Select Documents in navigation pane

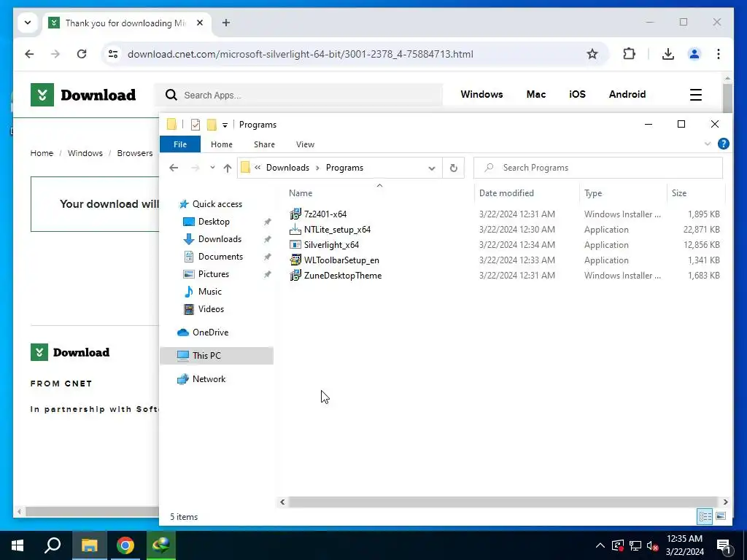[220, 257]
